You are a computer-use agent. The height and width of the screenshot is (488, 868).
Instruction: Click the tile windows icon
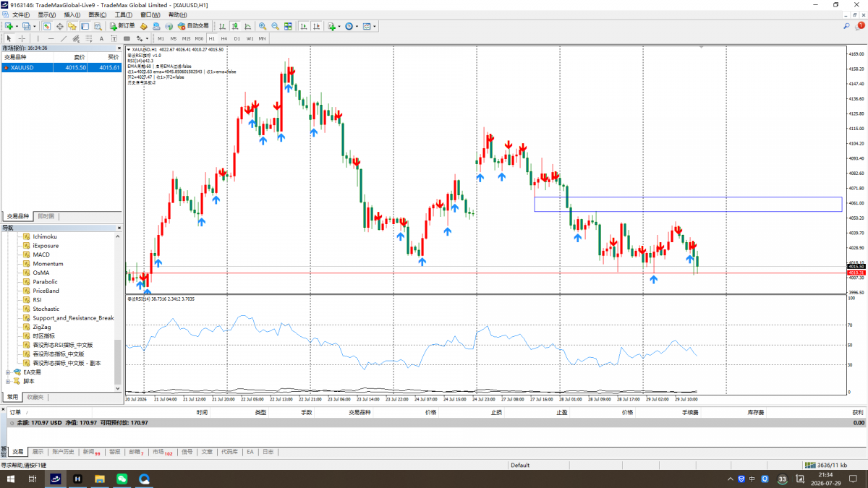(288, 26)
